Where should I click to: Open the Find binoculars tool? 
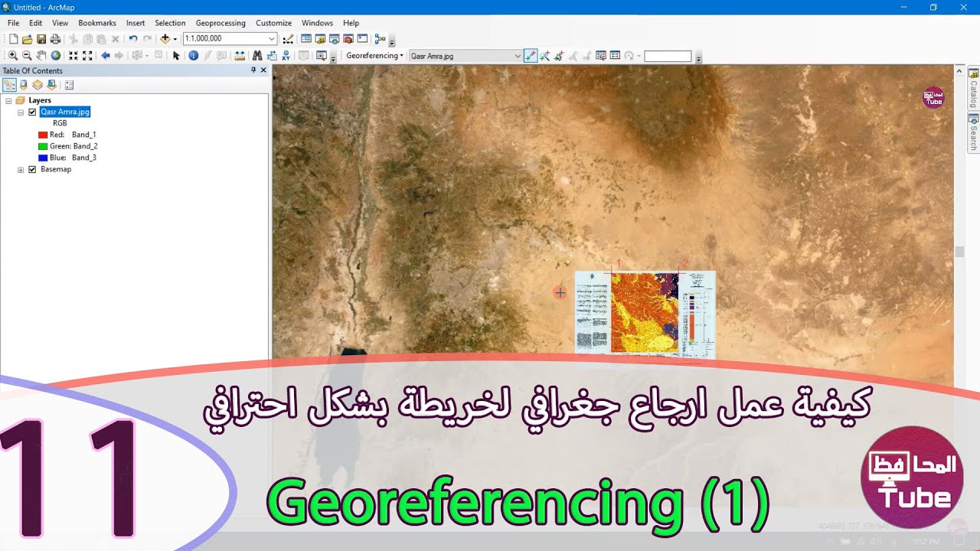257,55
